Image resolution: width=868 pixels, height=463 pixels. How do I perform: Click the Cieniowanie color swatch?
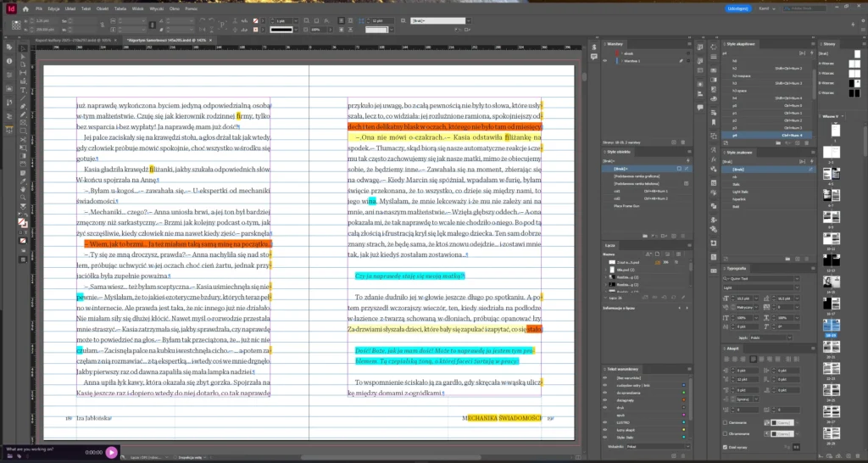[x=782, y=422]
